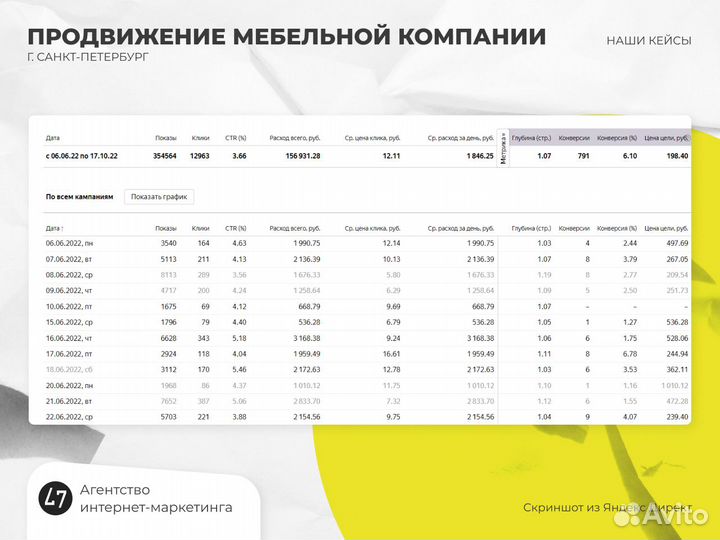Select row date '20.06.2022, пн'
The height and width of the screenshot is (540, 720).
(69, 386)
